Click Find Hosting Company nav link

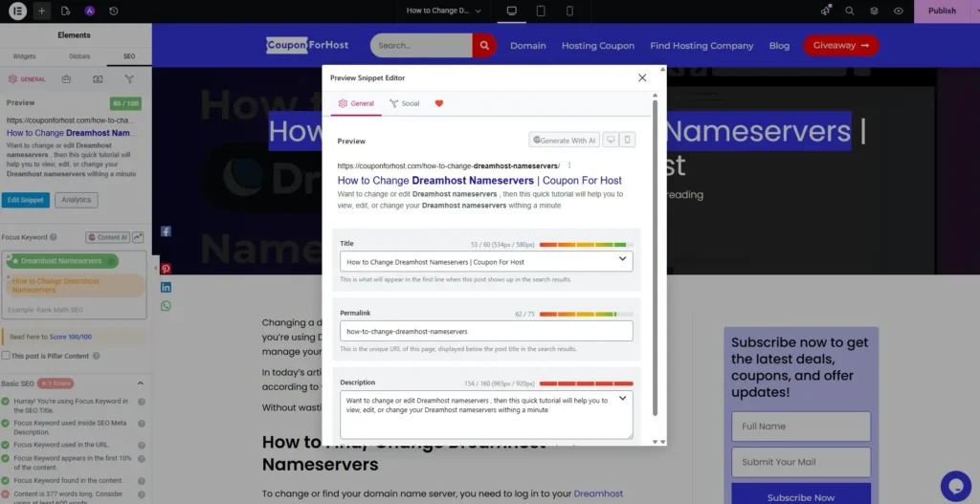[x=702, y=46]
